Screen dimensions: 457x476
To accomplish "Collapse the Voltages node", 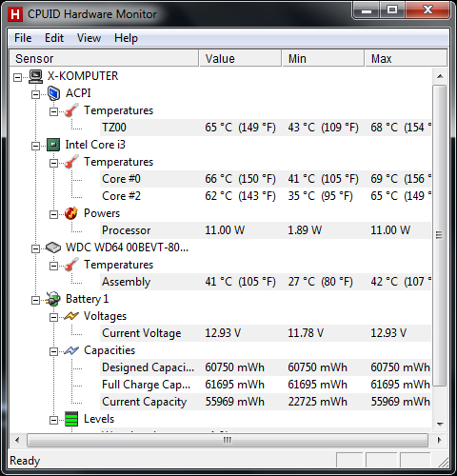I will pyautogui.click(x=53, y=317).
